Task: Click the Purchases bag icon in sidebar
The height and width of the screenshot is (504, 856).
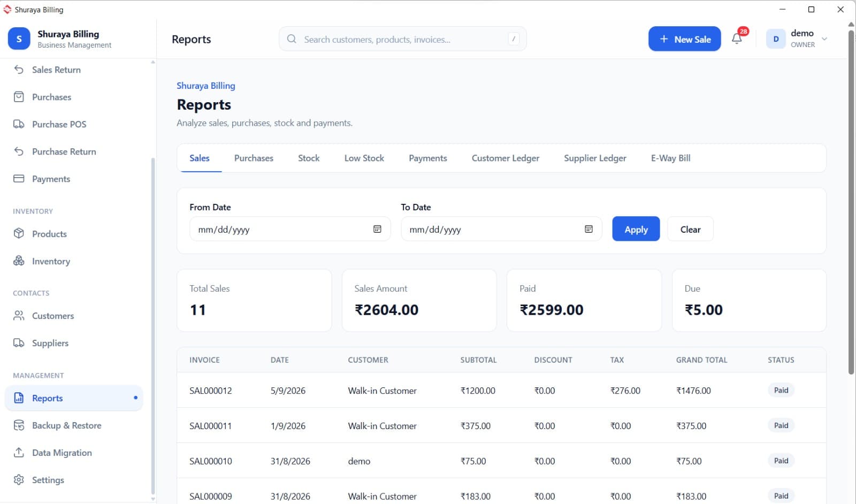Action: [x=19, y=97]
